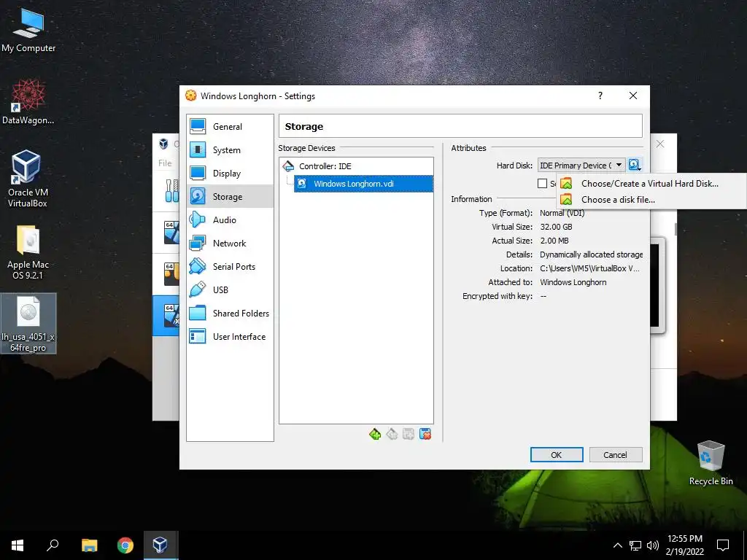Click the Remove Attachment icon below the storage tree
Image resolution: width=747 pixels, height=560 pixels.
tap(425, 435)
